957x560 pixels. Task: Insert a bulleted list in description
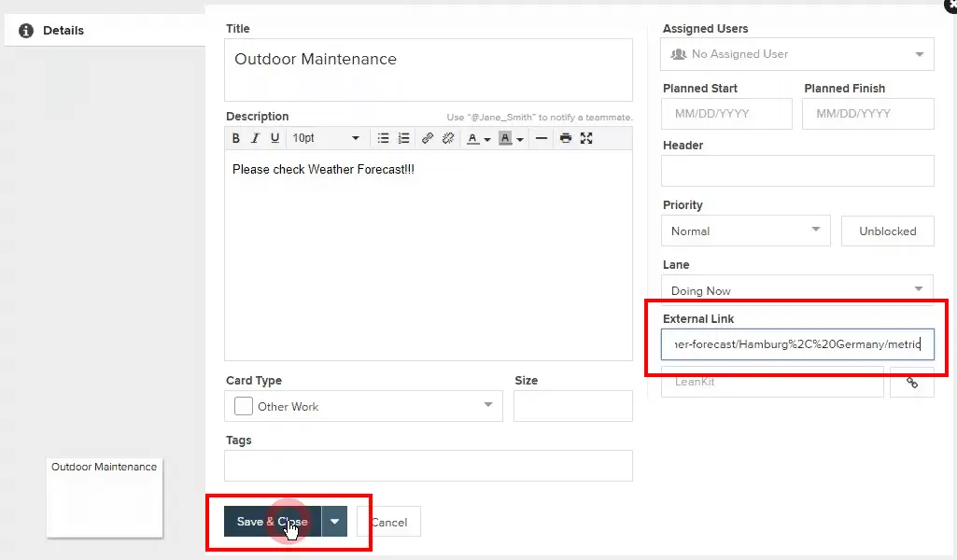(x=383, y=138)
